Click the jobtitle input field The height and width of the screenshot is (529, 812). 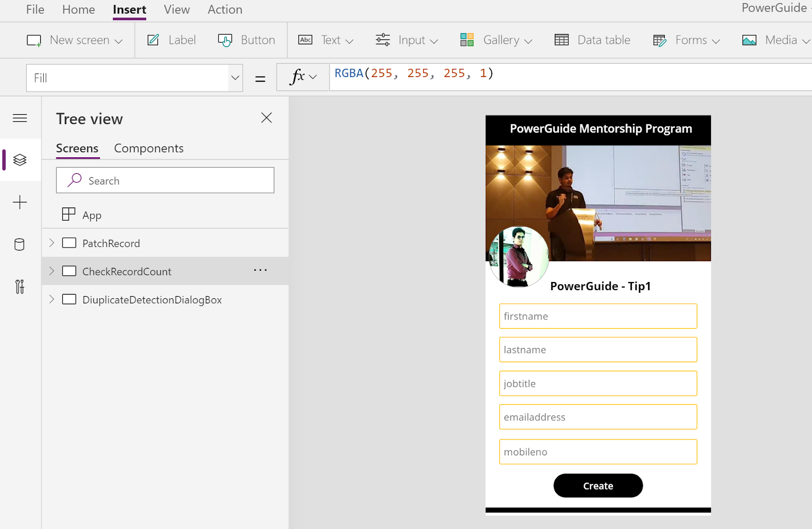pyautogui.click(x=598, y=383)
